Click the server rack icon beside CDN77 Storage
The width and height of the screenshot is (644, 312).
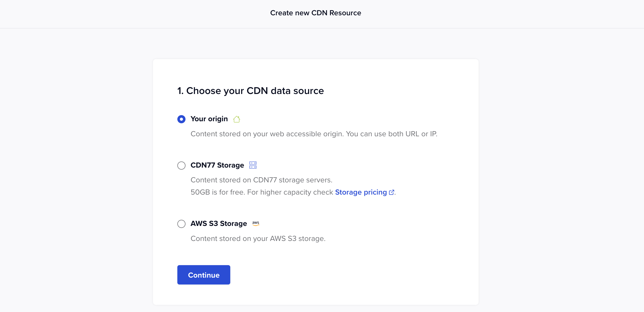[253, 165]
